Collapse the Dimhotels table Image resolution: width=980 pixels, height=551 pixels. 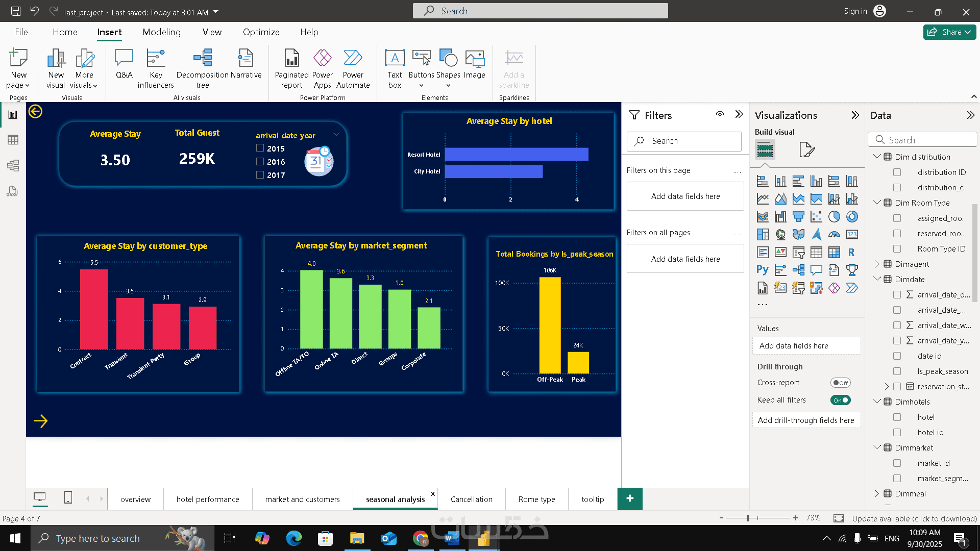(x=877, y=402)
